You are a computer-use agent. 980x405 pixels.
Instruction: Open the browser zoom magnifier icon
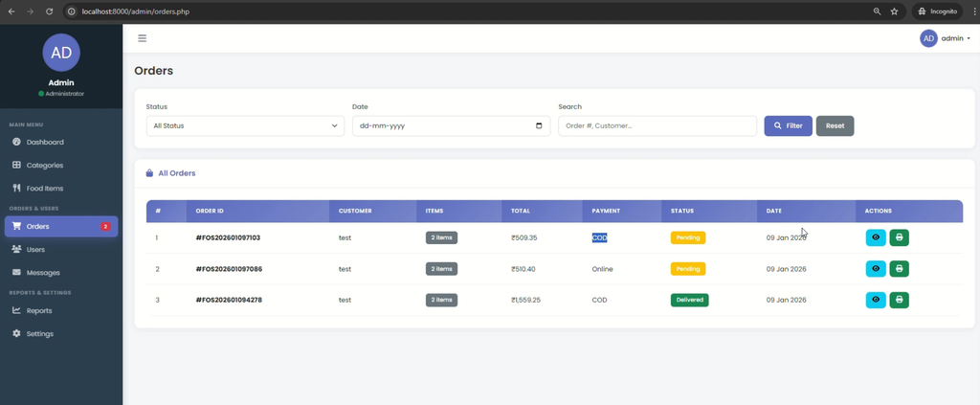878,11
